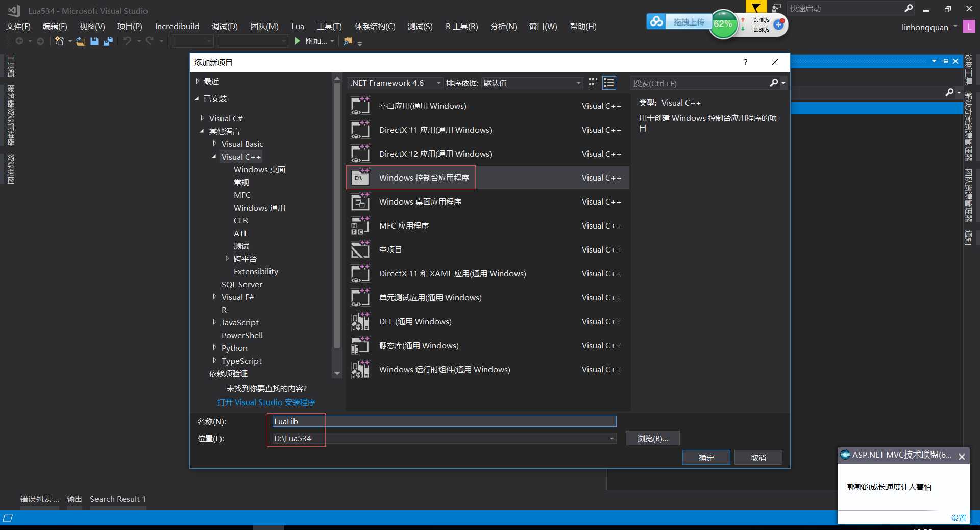Select 静态库(通用 Windows) template
This screenshot has height=530, width=980.
point(488,345)
